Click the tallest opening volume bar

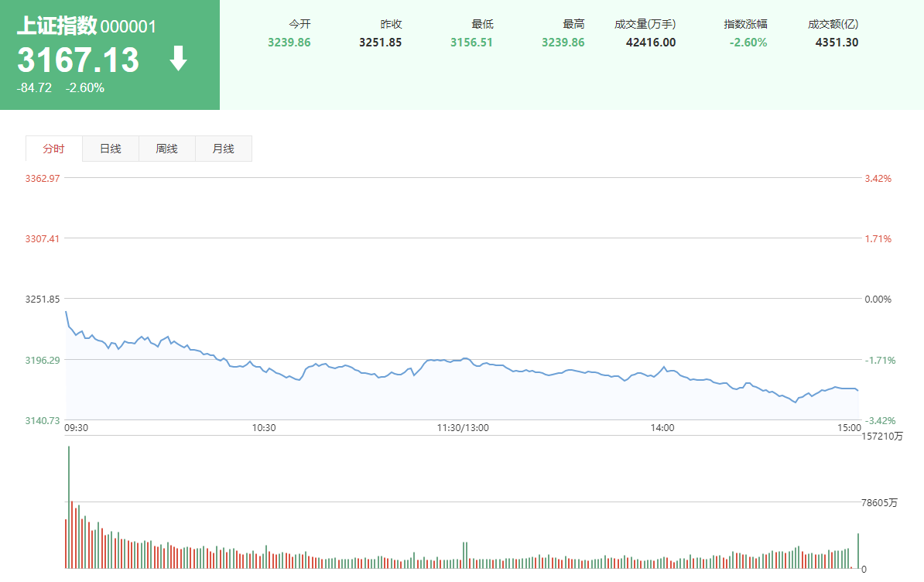[69, 507]
